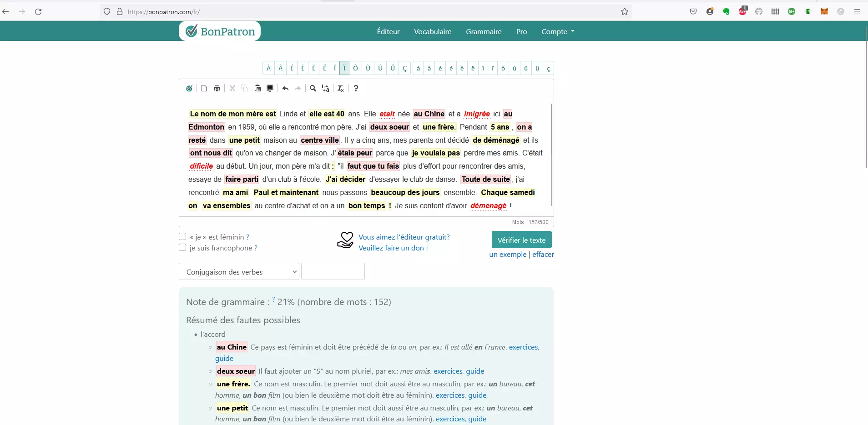Open the Grammaire nav item

click(484, 31)
